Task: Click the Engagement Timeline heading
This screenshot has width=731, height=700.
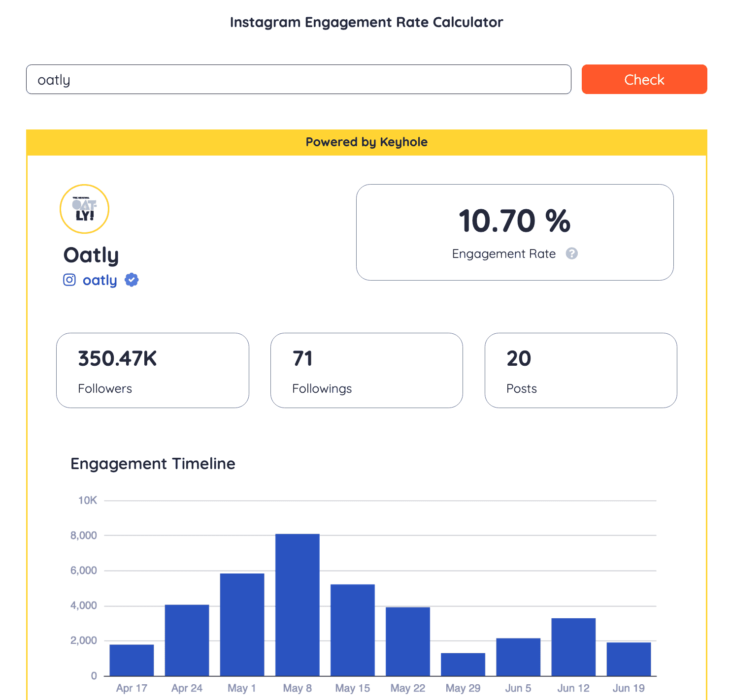Action: (153, 464)
